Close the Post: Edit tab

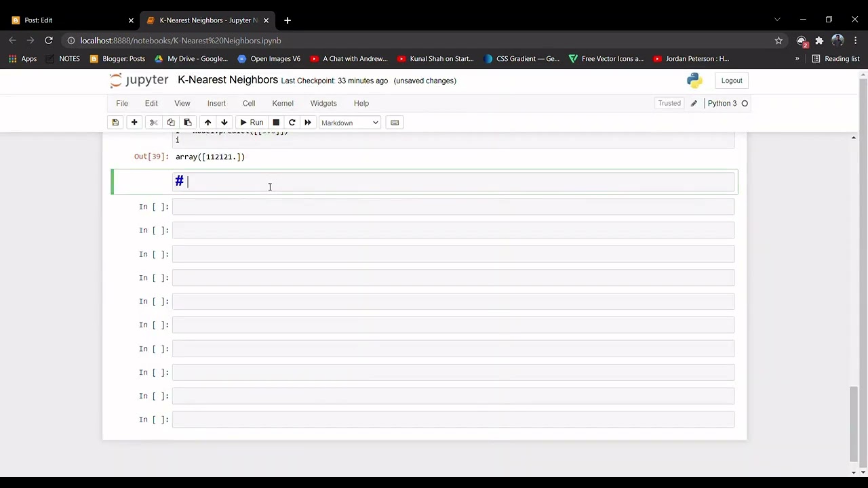pyautogui.click(x=131, y=20)
